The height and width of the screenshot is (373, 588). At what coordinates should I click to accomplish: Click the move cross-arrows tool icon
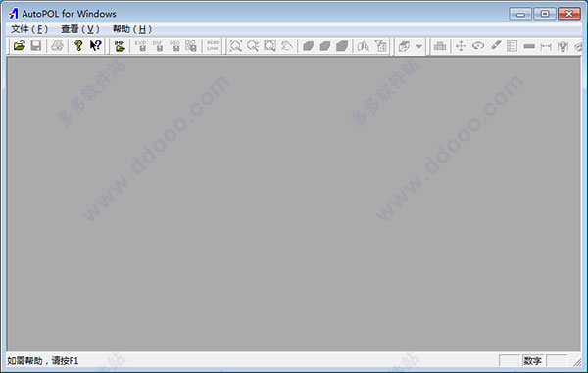coord(461,46)
